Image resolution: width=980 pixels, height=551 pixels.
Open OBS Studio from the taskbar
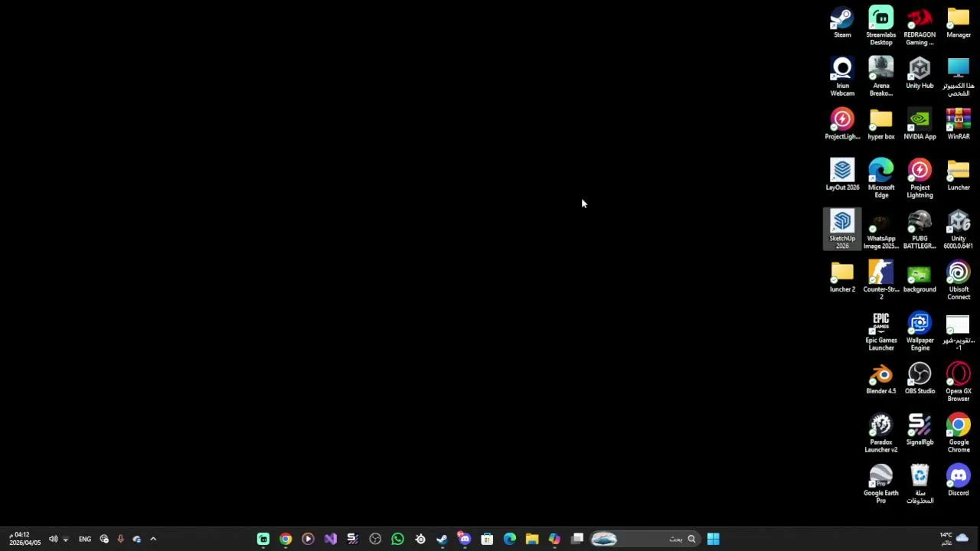click(375, 539)
